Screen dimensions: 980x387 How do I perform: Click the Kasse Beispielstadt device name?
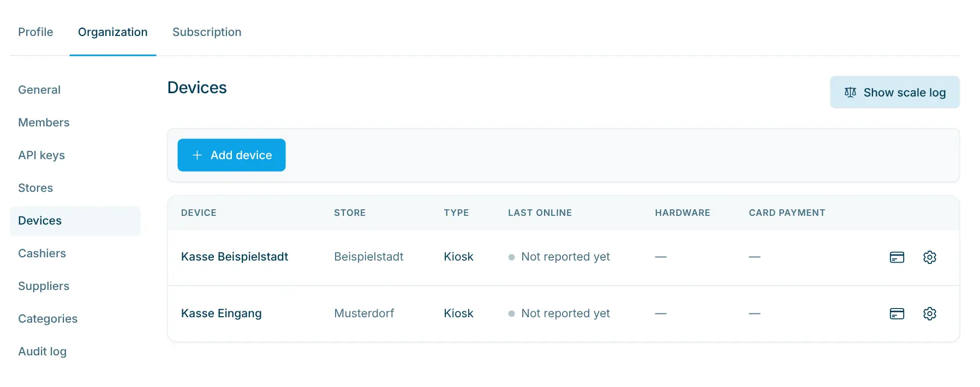pyautogui.click(x=235, y=257)
